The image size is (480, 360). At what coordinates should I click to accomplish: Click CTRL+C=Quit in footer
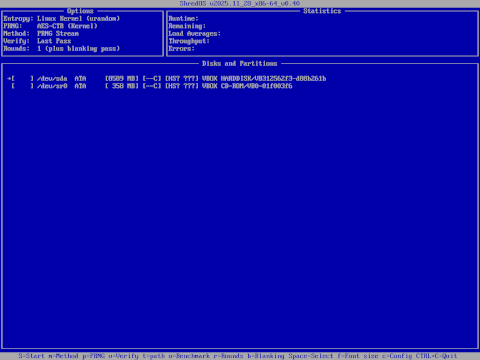coord(436,356)
